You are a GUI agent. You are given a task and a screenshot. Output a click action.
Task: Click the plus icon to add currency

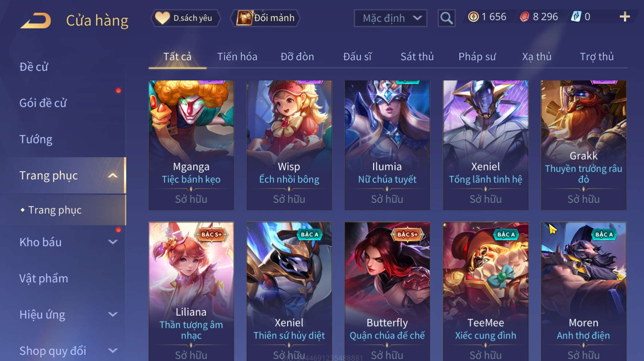[624, 17]
